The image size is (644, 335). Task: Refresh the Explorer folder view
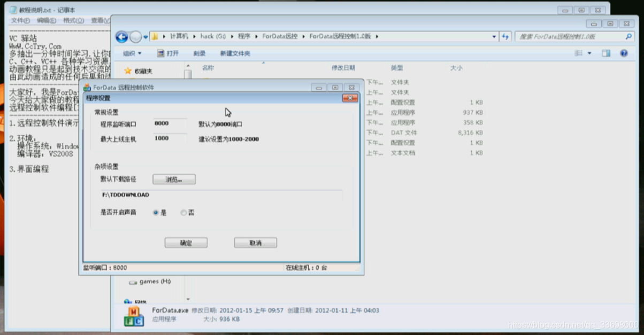[505, 37]
